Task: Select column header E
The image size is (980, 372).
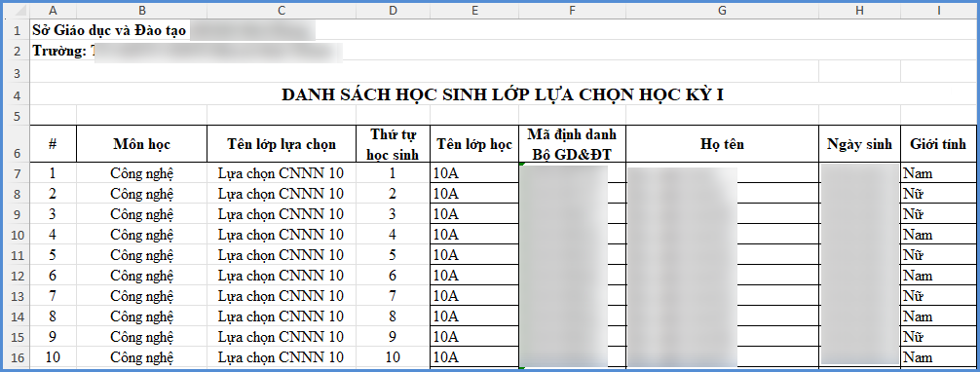Action: tap(474, 10)
